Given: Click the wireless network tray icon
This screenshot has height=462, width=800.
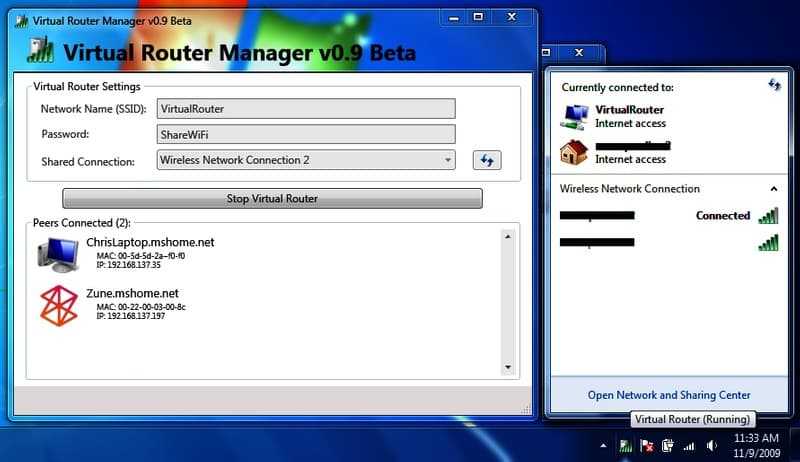Looking at the screenshot, I should tap(689, 447).
